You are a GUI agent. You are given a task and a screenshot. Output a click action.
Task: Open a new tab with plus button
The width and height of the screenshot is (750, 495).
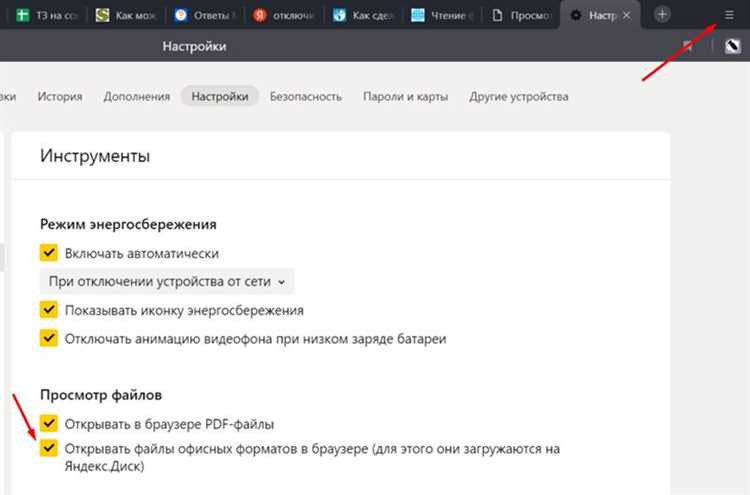click(x=662, y=15)
